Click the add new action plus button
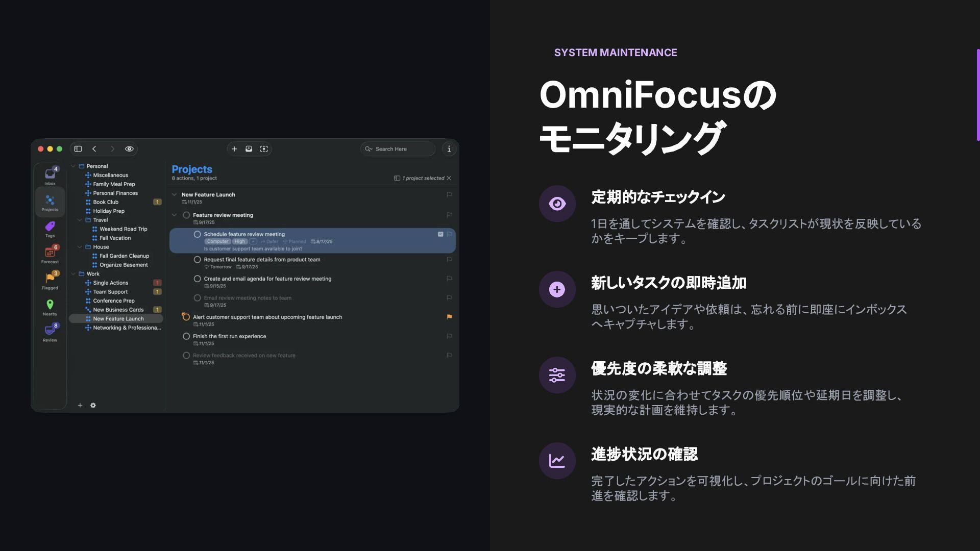980x551 pixels. tap(234, 149)
